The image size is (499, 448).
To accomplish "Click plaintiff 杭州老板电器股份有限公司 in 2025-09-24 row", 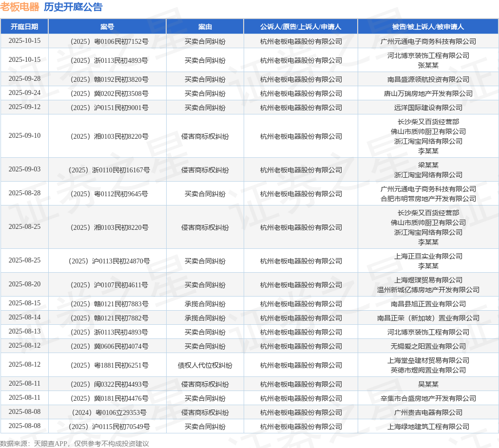I will 301,93.
